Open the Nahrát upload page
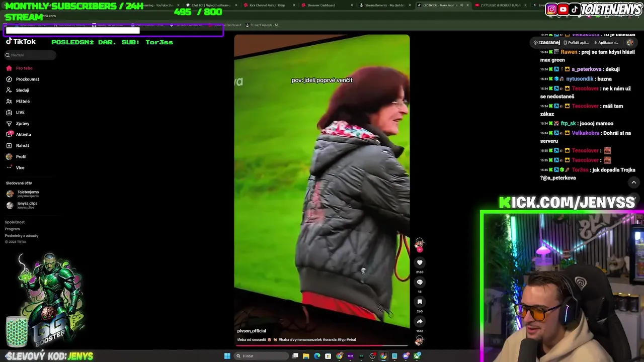 pyautogui.click(x=18, y=145)
